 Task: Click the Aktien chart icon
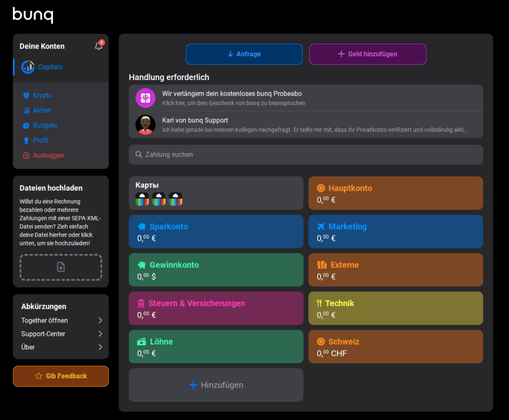click(x=26, y=110)
